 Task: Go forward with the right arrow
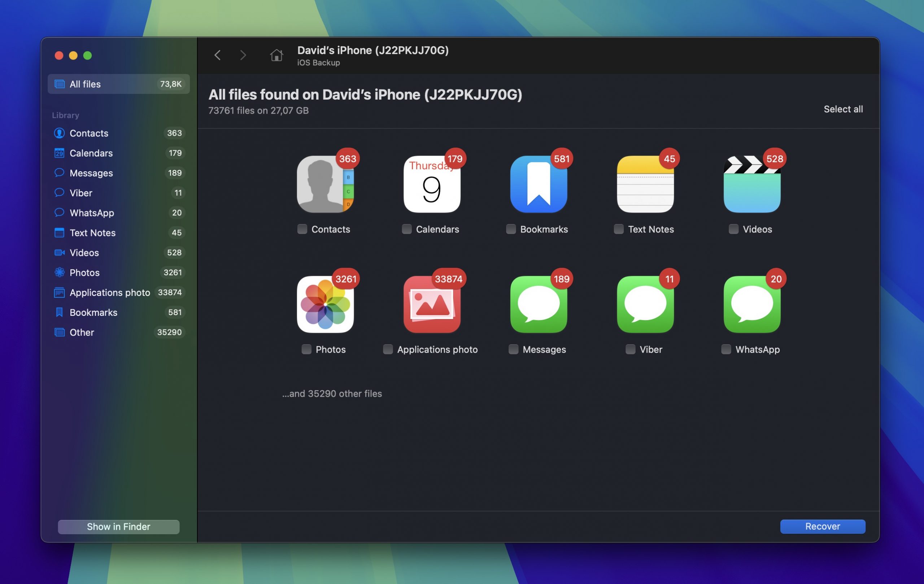(x=243, y=55)
